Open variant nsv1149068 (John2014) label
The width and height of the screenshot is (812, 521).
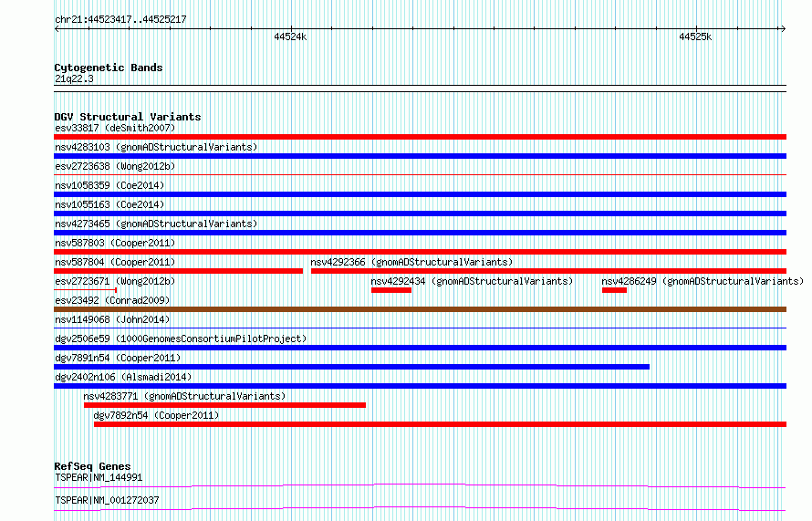[112, 319]
